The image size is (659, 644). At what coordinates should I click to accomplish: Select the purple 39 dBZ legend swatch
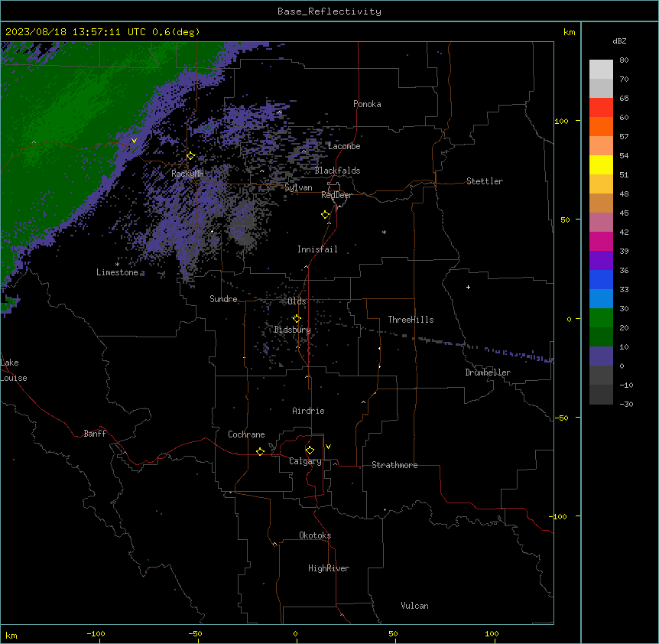601,260
